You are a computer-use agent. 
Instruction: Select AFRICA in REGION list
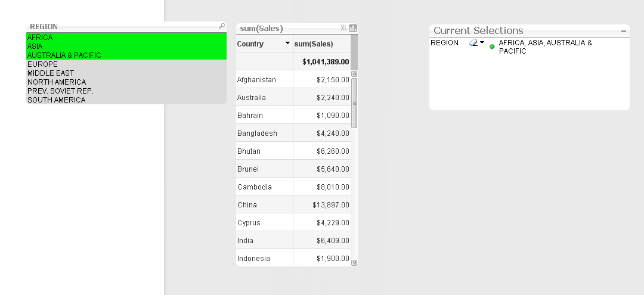[126, 38]
